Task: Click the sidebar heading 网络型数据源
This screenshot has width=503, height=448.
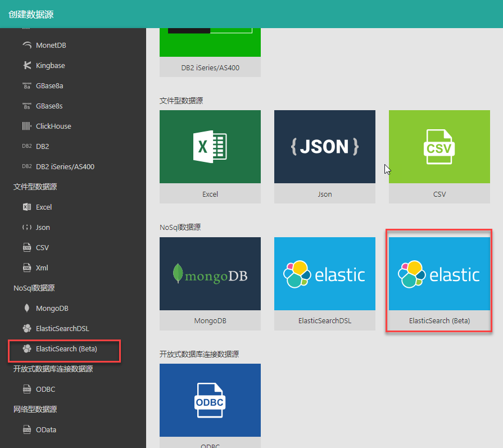Action: tap(35, 409)
